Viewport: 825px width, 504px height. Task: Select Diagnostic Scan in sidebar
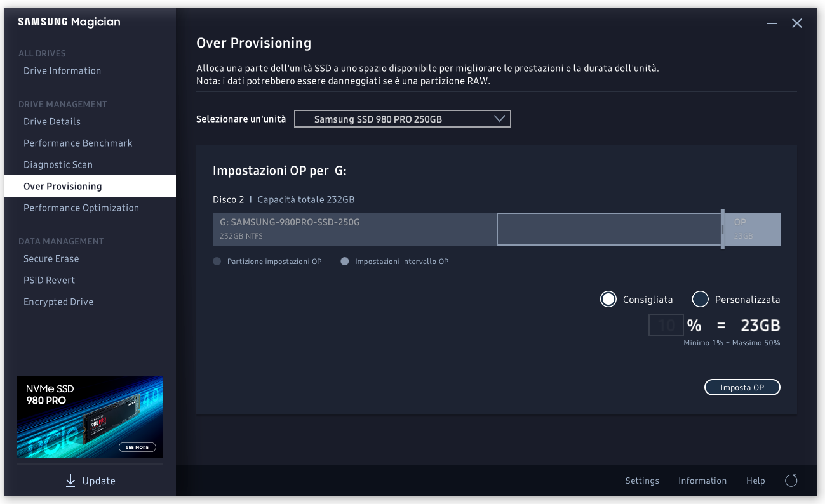[x=58, y=164]
